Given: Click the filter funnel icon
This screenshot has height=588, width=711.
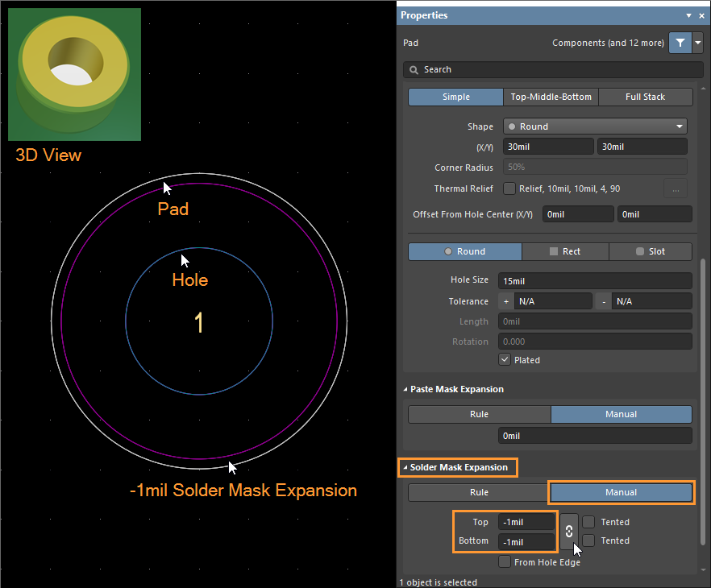Looking at the screenshot, I should pos(680,43).
